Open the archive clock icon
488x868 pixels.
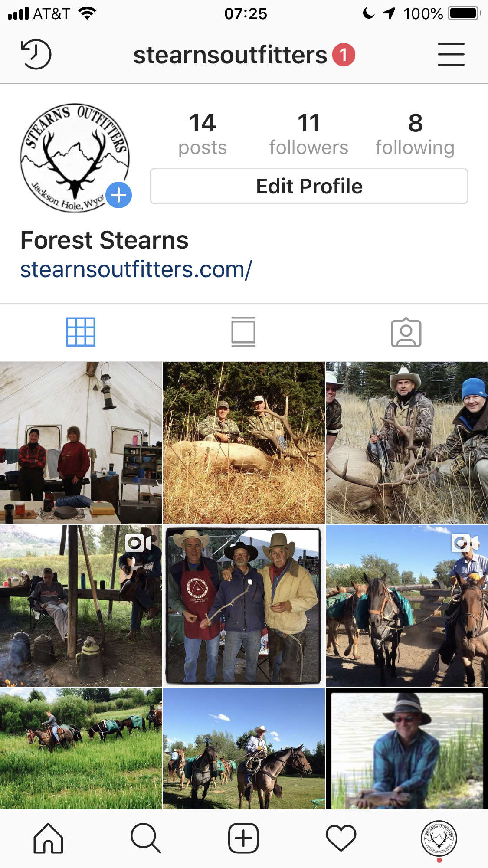pos(36,54)
